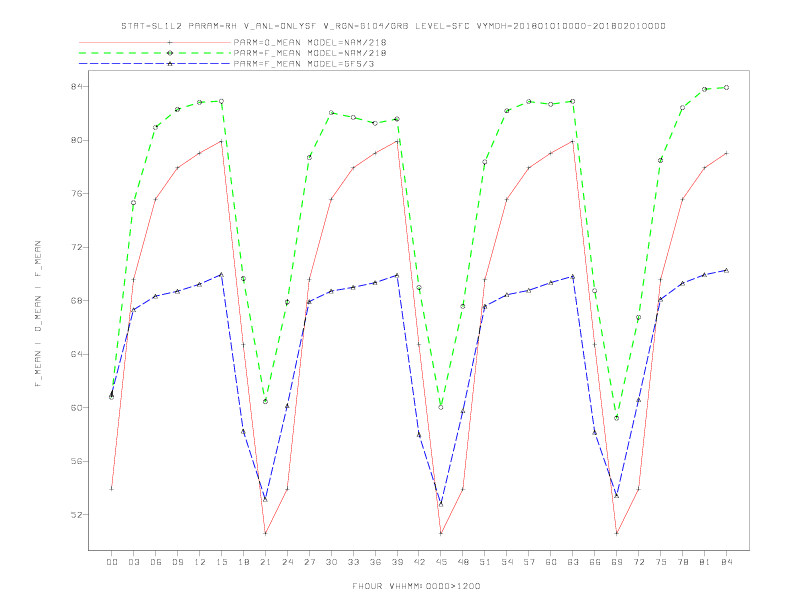Click red plus marker at forecast hour 69
The image size is (792, 612).
click(x=617, y=533)
